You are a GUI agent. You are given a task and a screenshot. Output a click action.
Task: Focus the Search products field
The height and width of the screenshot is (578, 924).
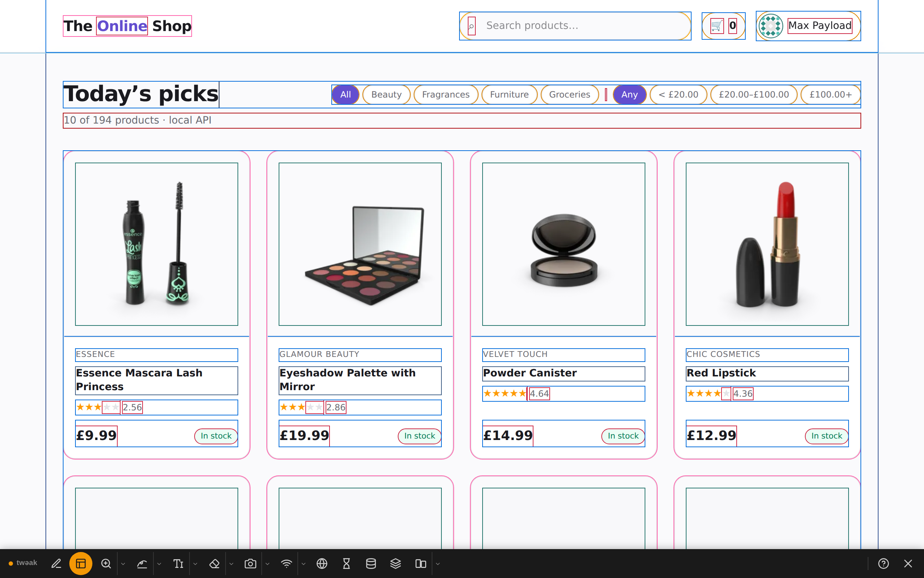(575, 26)
